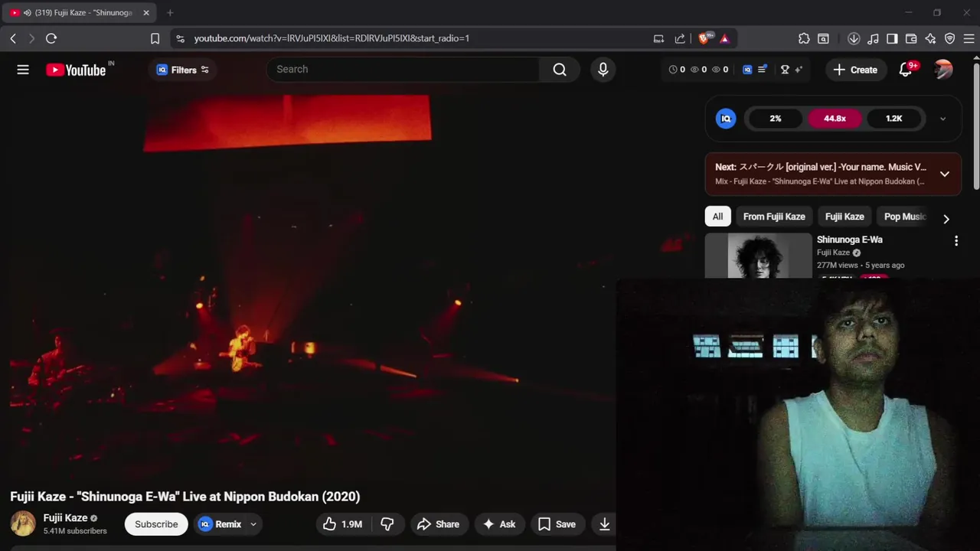The image size is (980, 551).
Task: Reload the current YouTube page
Action: [x=51, y=38]
